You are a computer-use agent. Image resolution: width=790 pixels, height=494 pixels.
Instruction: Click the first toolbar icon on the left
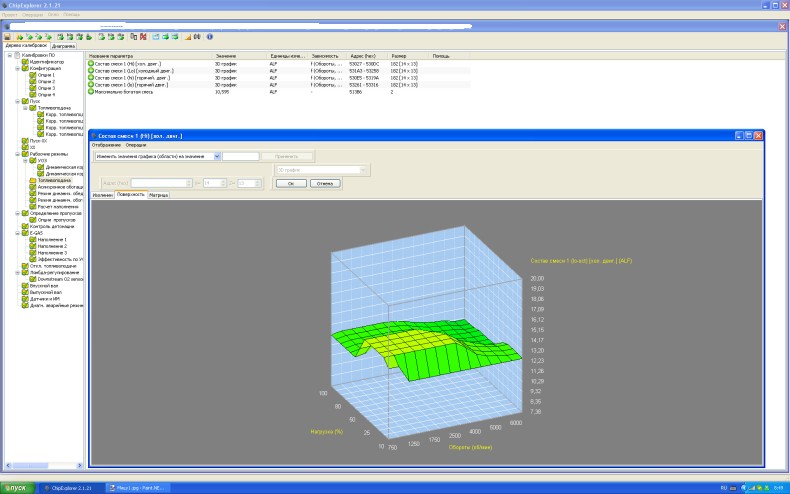7,36
